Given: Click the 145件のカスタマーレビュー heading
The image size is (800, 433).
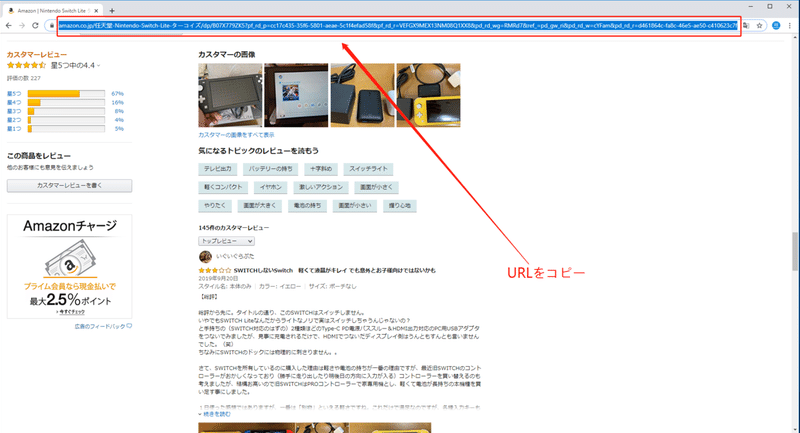Looking at the screenshot, I should (x=234, y=227).
